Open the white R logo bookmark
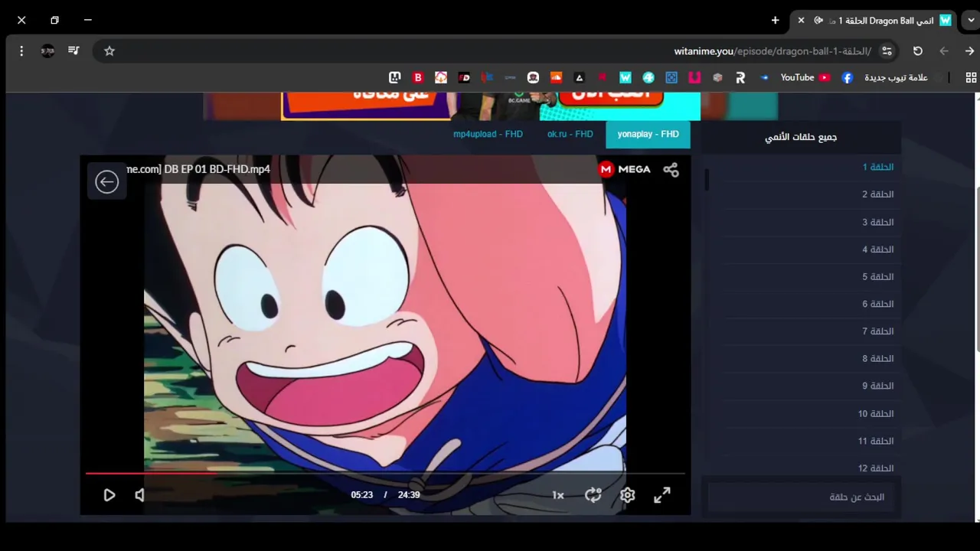The width and height of the screenshot is (980, 551). [x=740, y=77]
